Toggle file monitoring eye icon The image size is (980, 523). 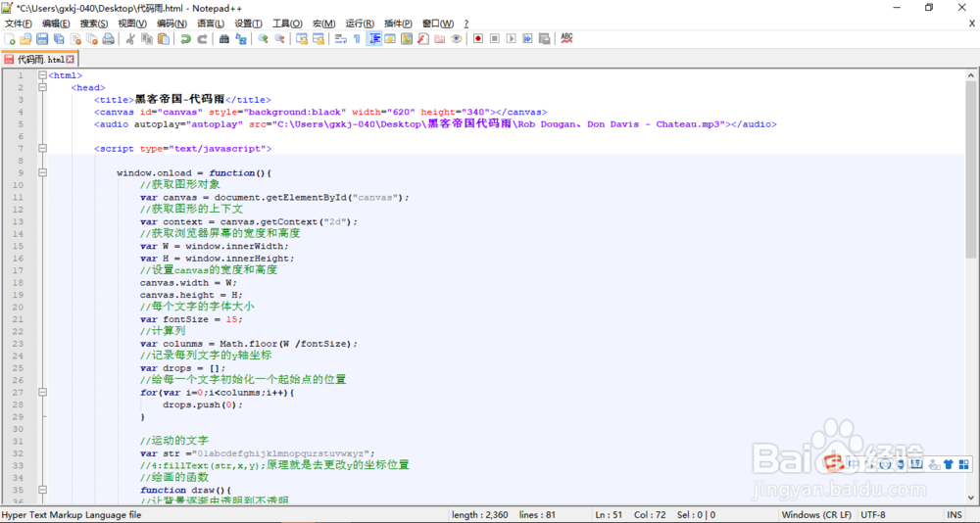click(x=456, y=39)
